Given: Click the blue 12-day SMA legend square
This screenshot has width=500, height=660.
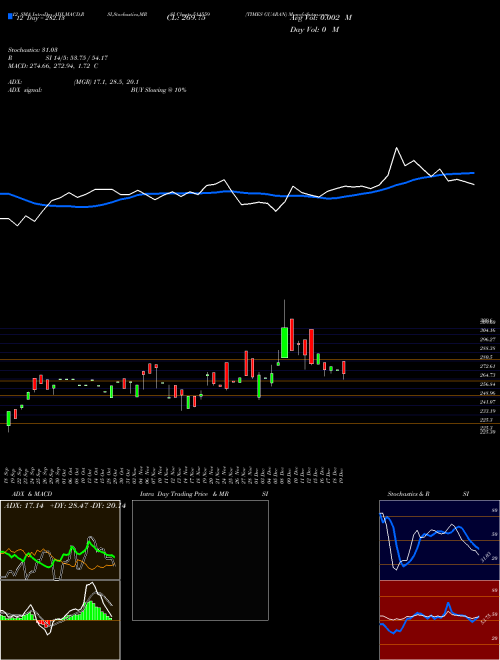Looking at the screenshot, I should 10,17.
